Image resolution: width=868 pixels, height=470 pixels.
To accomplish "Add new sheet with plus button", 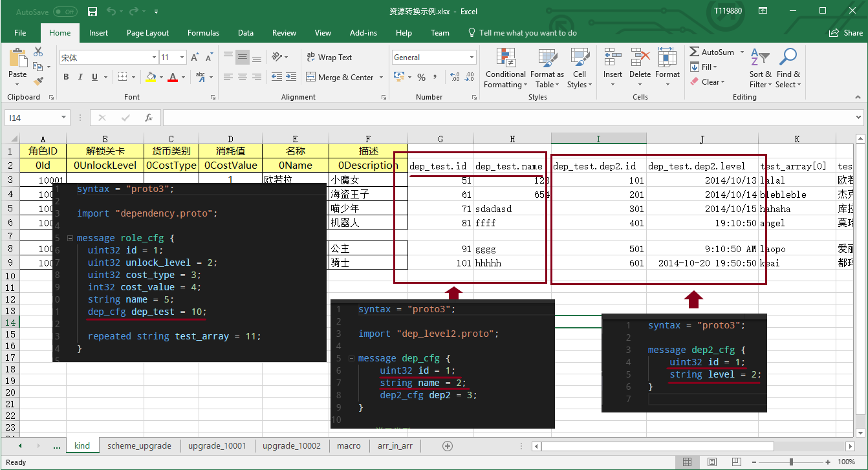I will tap(447, 446).
